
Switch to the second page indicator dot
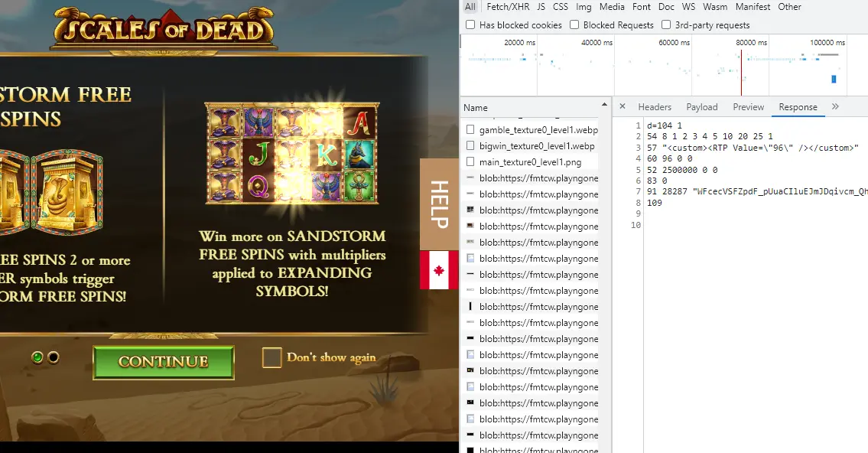(54, 357)
